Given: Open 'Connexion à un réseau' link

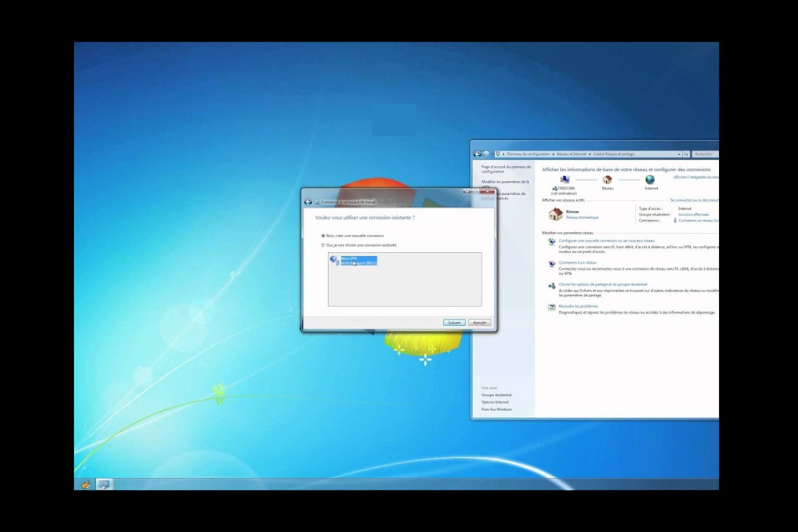Looking at the screenshot, I should pos(577,263).
